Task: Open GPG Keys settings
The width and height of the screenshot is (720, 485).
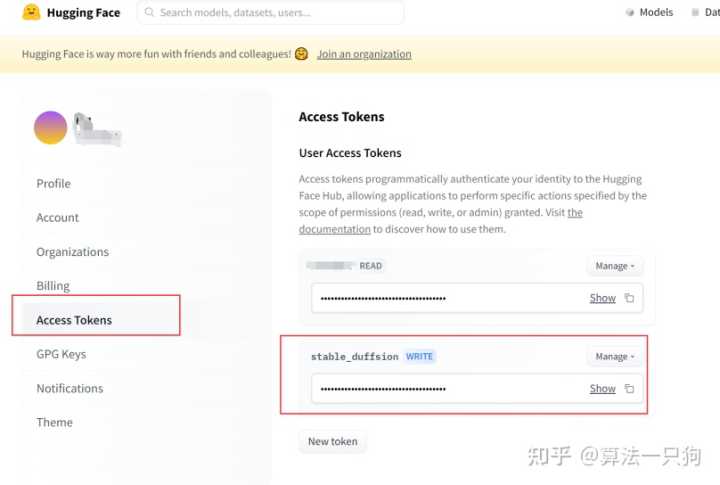Action: click(x=61, y=354)
